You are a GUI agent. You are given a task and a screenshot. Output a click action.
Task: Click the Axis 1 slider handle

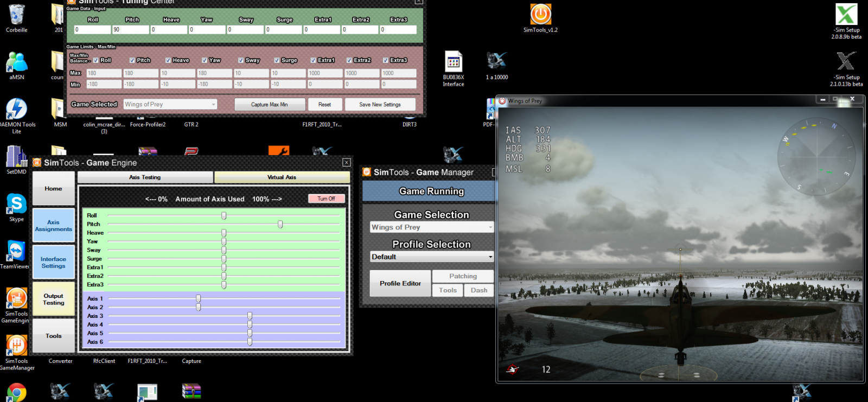(199, 298)
